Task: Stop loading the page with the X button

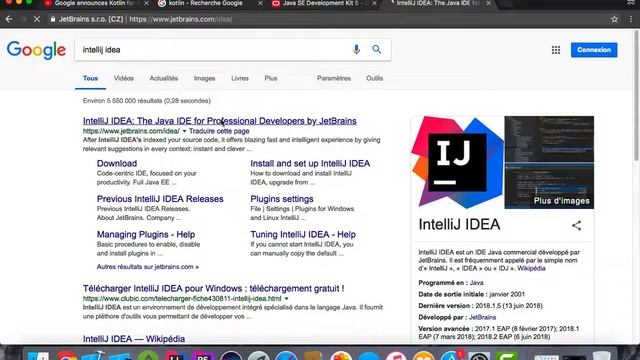Action: click(x=37, y=19)
